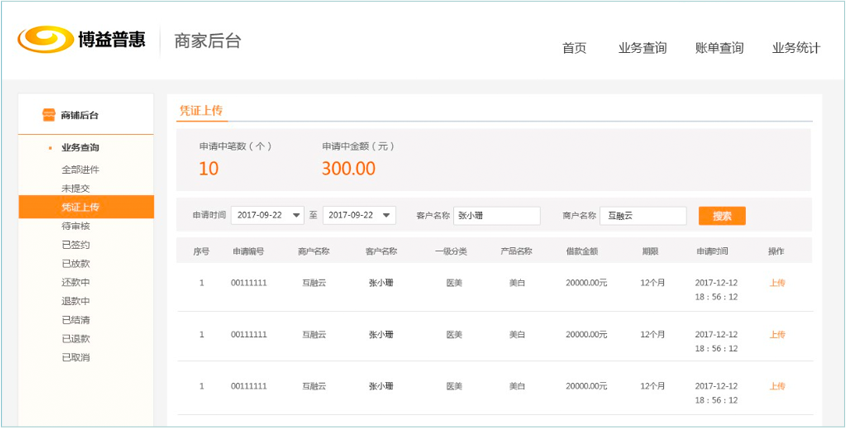Open the 业务查询 top navigation item
The image size is (846, 428).
(642, 48)
